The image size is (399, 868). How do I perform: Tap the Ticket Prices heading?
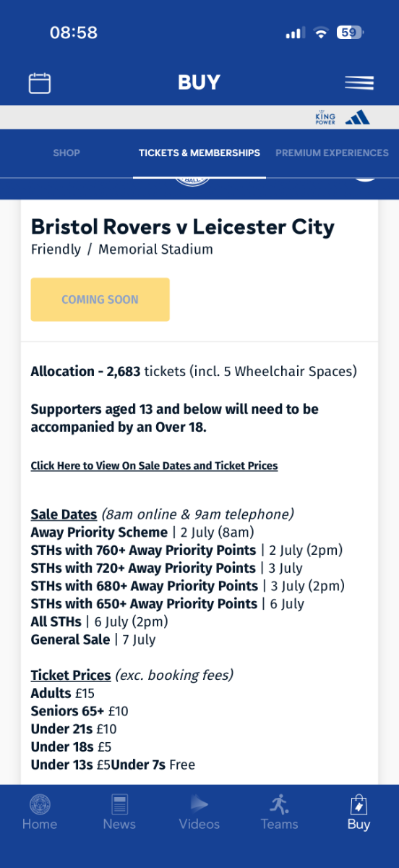pos(71,675)
